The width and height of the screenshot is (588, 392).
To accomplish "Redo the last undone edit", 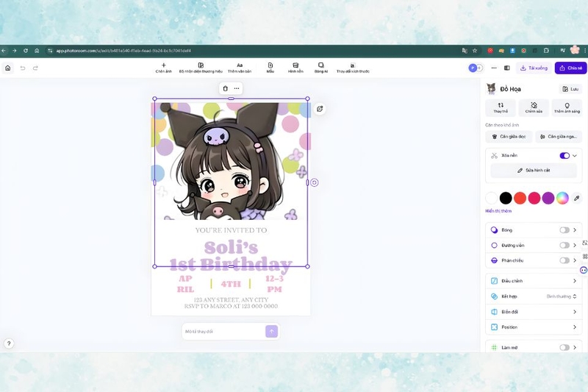I will point(35,68).
